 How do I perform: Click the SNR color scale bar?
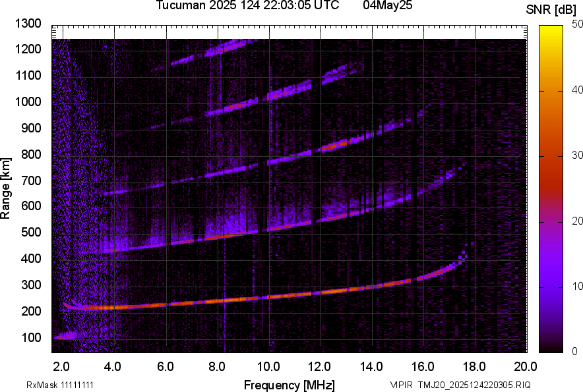(x=551, y=189)
